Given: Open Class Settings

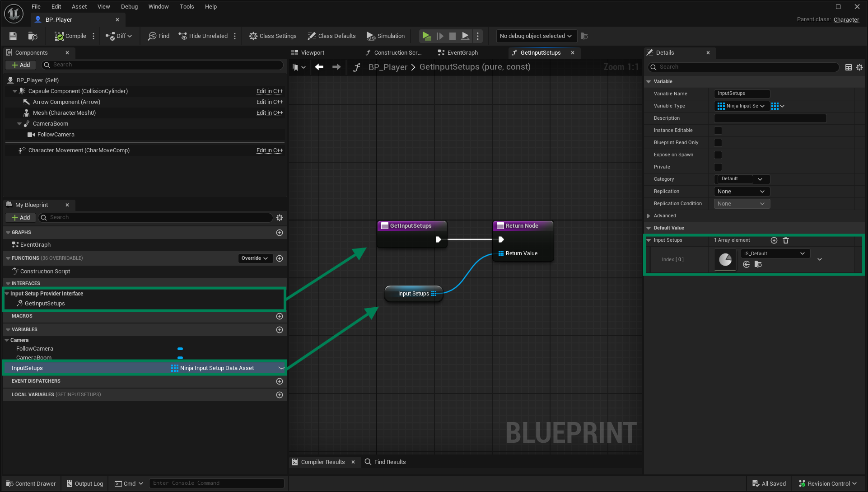Looking at the screenshot, I should click(x=273, y=36).
